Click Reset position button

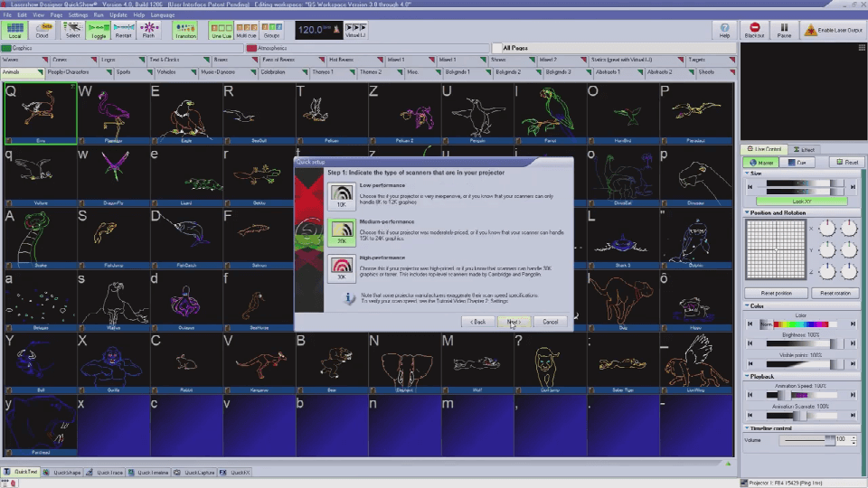pyautogui.click(x=776, y=293)
